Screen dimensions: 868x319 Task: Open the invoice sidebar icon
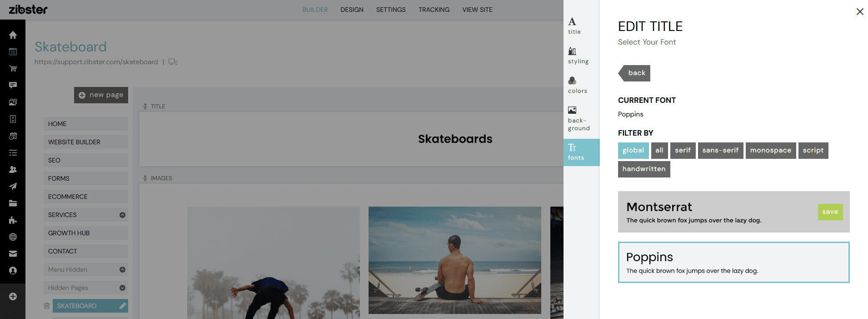point(13,119)
